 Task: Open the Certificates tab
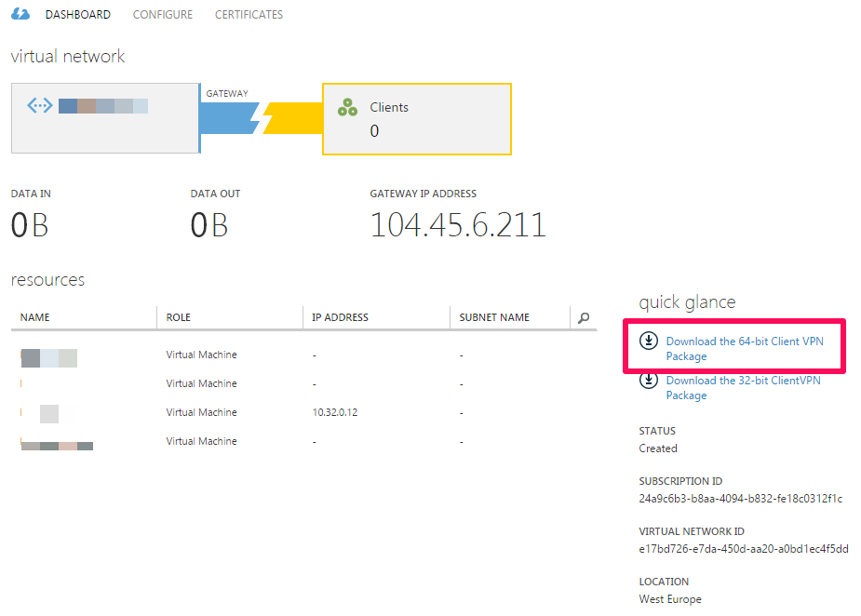pyautogui.click(x=249, y=15)
